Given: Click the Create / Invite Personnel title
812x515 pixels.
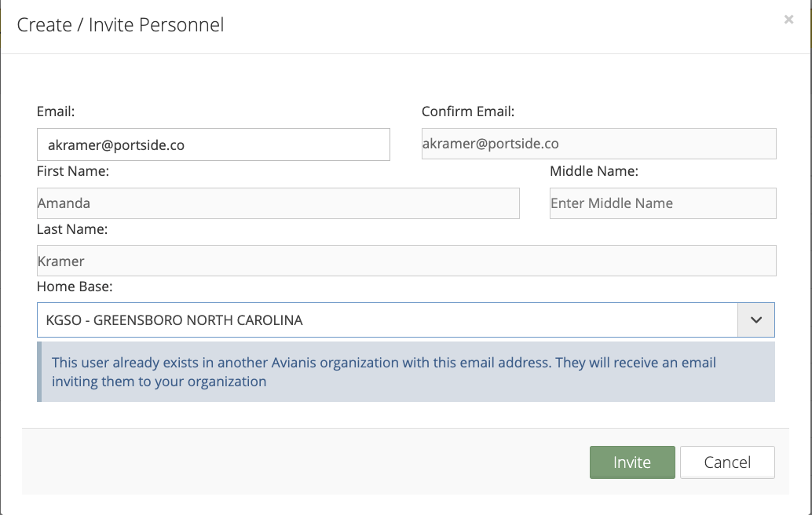Looking at the screenshot, I should (x=120, y=25).
